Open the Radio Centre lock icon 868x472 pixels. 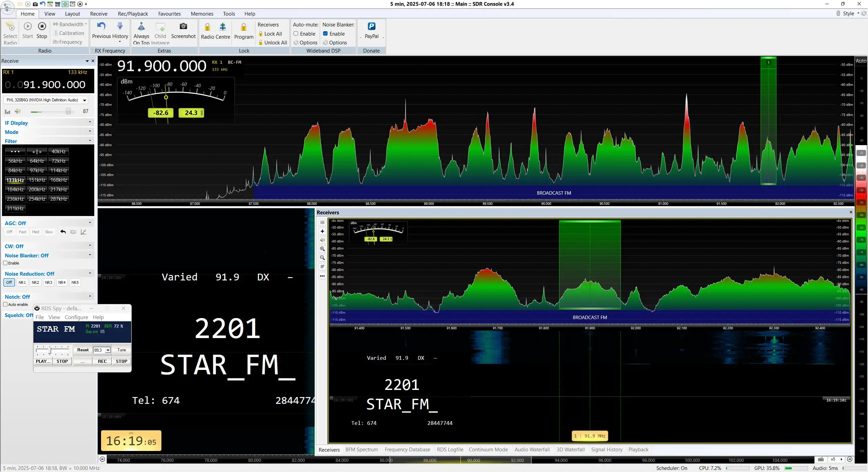coord(208,27)
